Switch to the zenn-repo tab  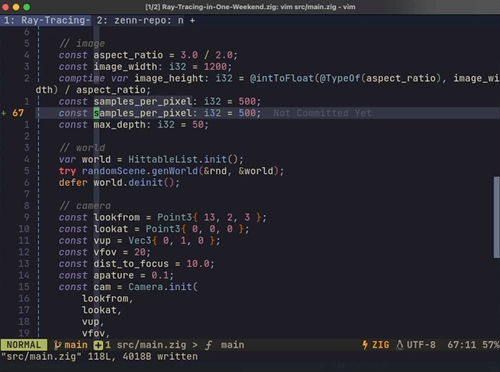(x=140, y=20)
